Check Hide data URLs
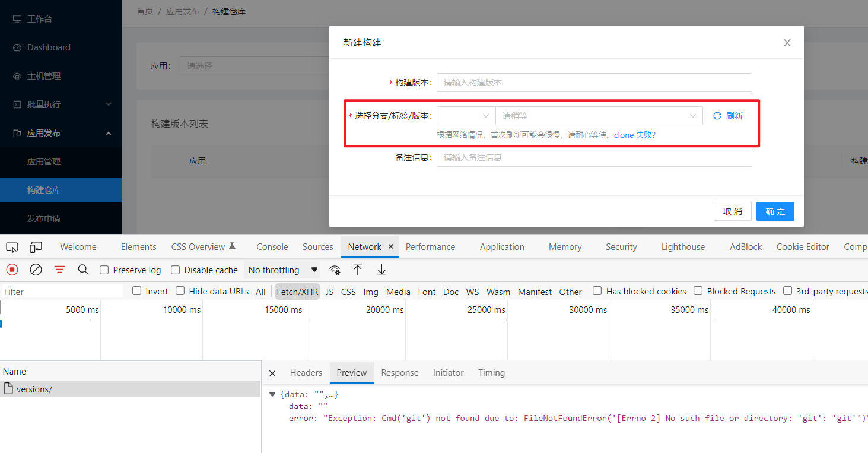Image resolution: width=868 pixels, height=453 pixels. [180, 291]
